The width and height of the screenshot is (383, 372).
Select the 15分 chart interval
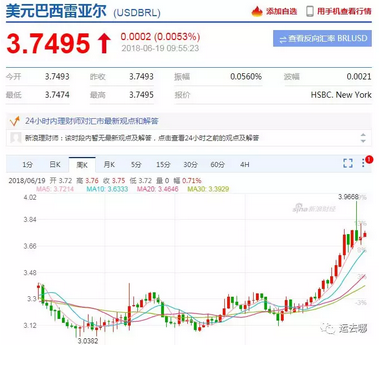click(x=163, y=164)
